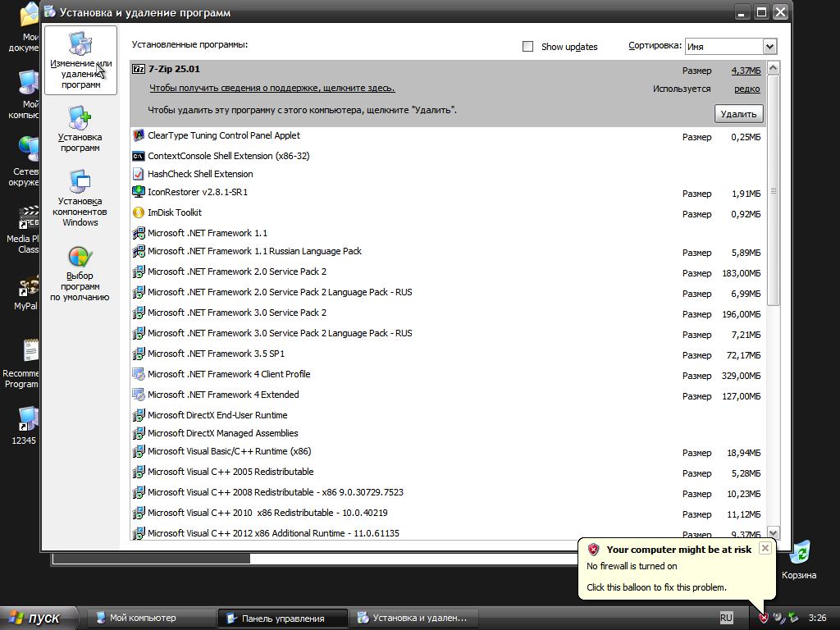Enable the Show updates checkbox
The height and width of the screenshot is (630, 840).
(527, 47)
